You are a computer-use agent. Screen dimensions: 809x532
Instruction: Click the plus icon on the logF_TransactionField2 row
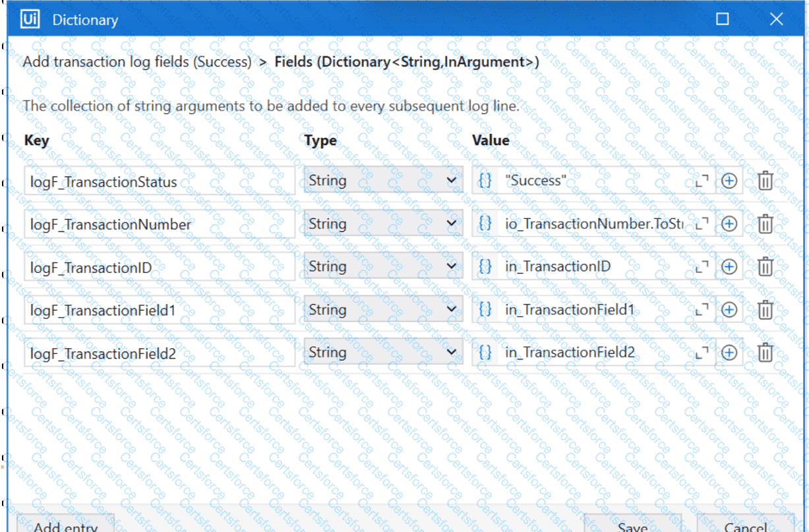tap(729, 352)
